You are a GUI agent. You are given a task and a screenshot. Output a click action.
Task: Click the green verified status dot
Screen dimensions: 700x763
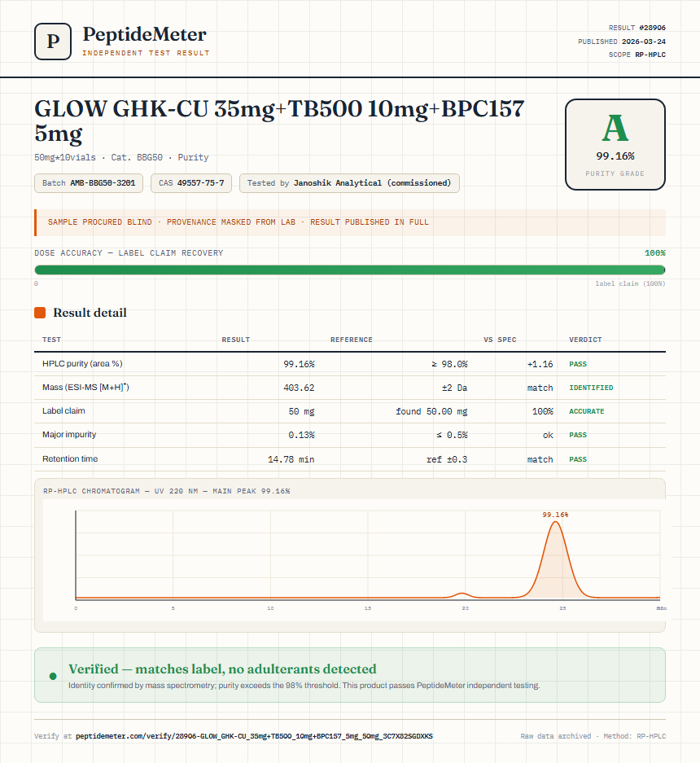click(53, 676)
